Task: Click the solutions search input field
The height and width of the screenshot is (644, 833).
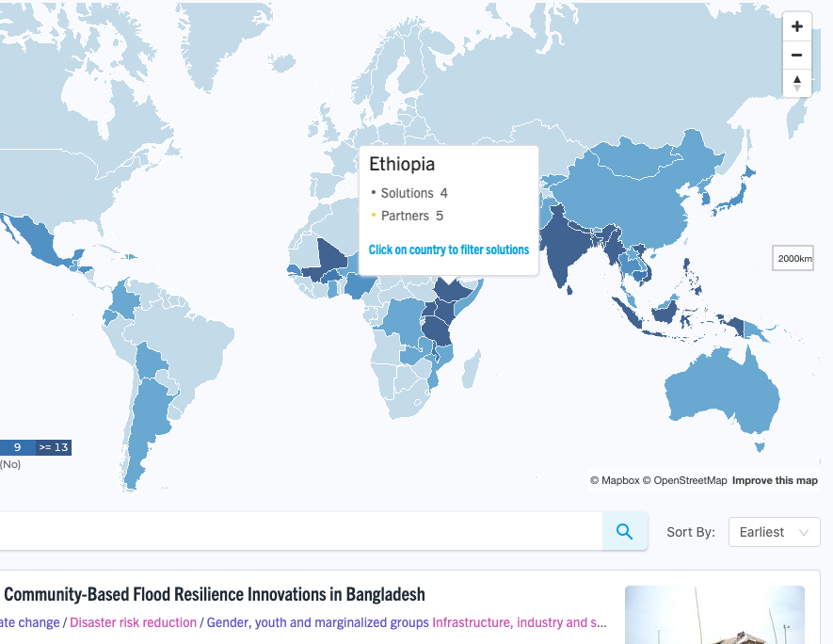Action: pos(300,531)
